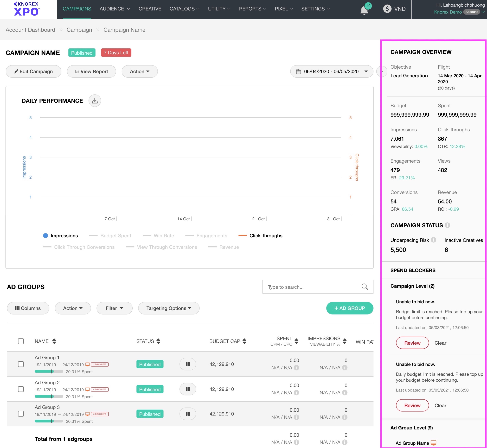Screen dimensions: 487x448
Task: Download the daily performance chart
Action: coord(94,101)
